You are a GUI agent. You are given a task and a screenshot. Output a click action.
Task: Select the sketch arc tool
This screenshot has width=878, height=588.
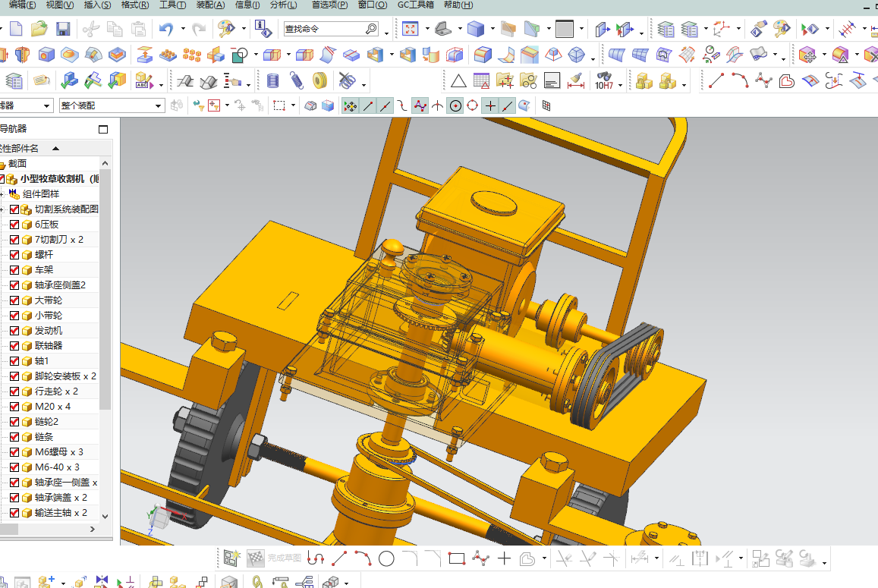tap(363, 558)
